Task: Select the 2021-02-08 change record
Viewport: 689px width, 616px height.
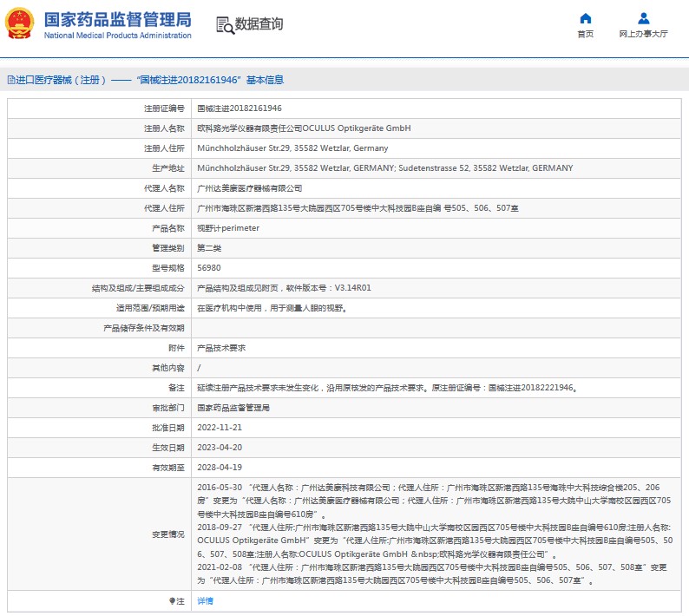Action: pos(432,573)
